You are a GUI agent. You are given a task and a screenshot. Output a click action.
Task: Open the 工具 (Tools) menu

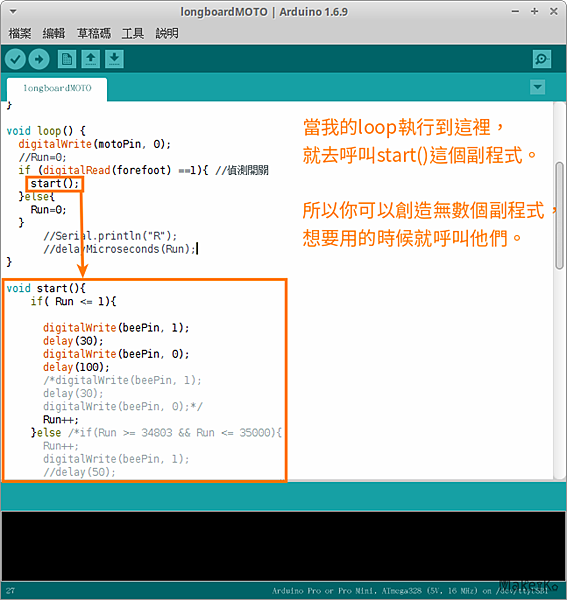pyautogui.click(x=132, y=34)
